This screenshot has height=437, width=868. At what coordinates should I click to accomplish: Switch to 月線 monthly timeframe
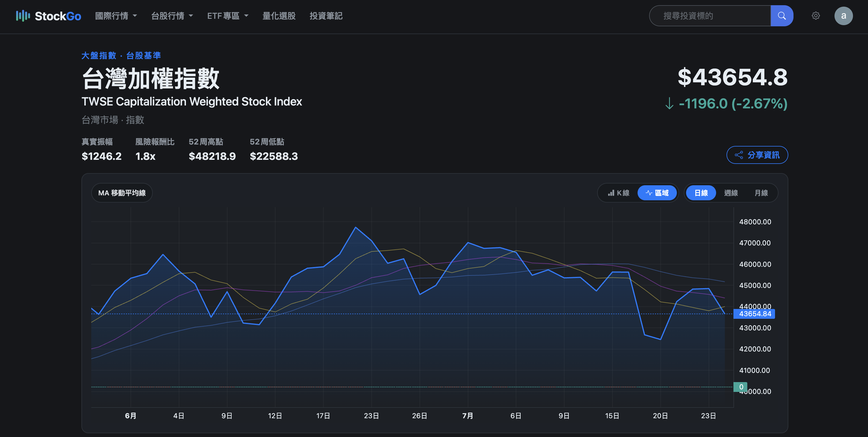tap(761, 193)
